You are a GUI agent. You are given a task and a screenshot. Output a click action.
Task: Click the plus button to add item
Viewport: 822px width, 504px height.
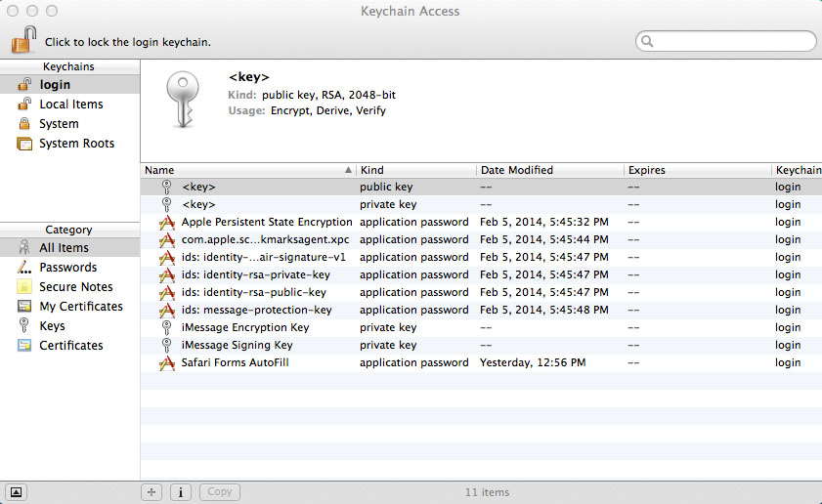point(151,492)
